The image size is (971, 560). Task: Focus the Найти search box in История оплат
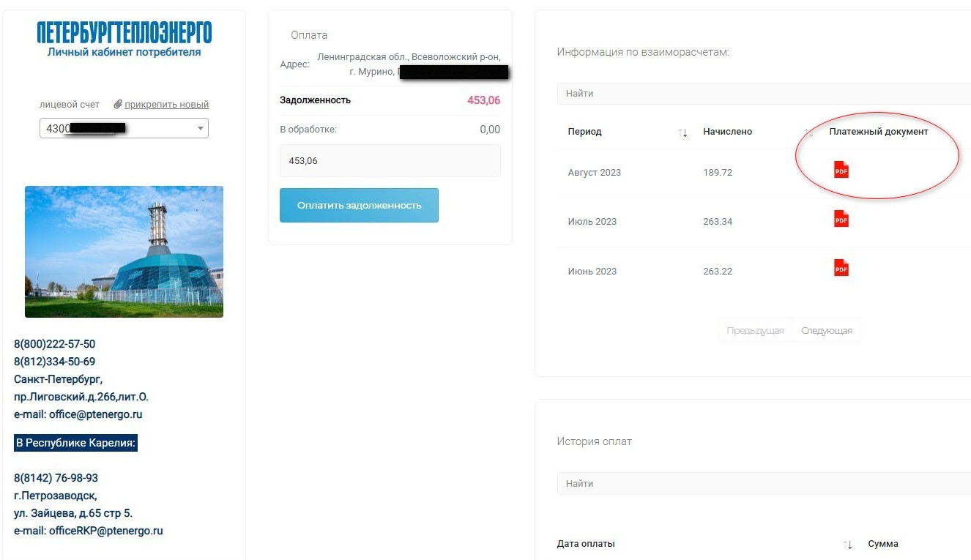click(764, 484)
